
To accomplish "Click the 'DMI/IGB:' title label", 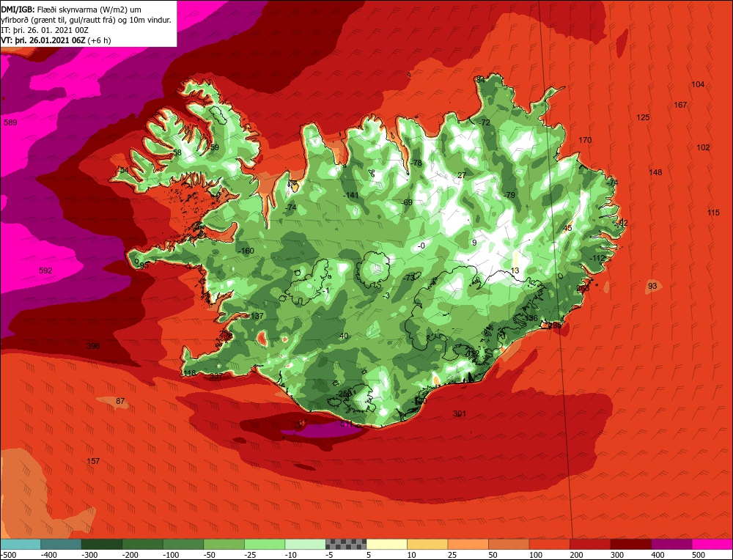I will (x=18, y=10).
